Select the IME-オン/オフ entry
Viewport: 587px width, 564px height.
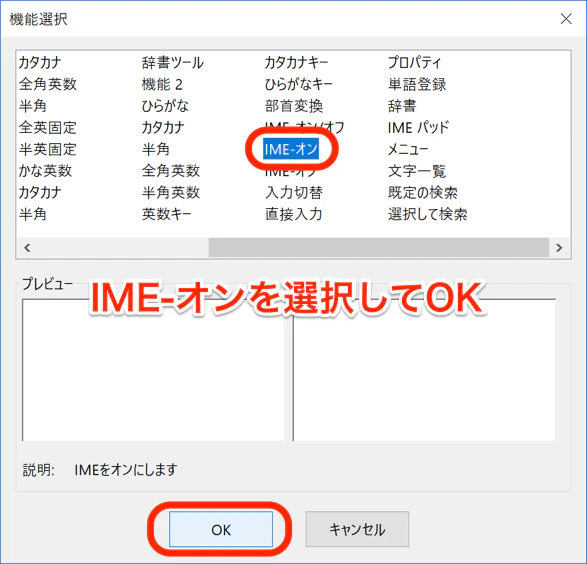coord(304,127)
